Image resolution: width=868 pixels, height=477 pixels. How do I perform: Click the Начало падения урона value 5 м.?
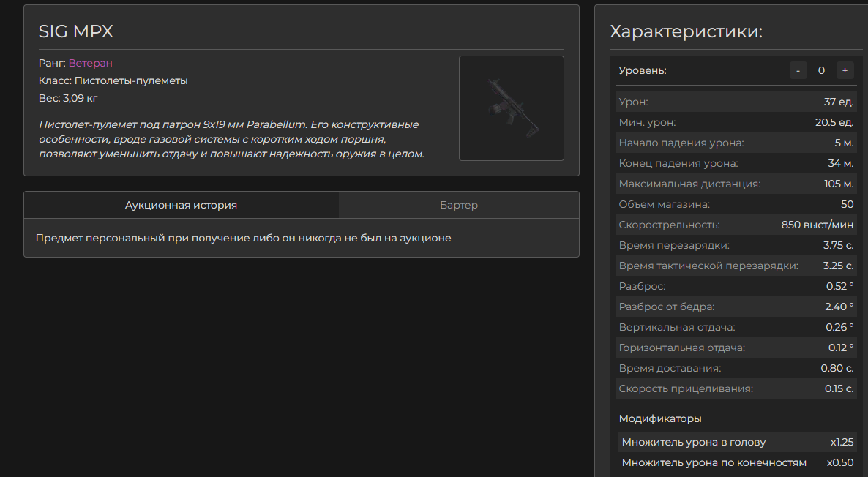click(x=844, y=143)
